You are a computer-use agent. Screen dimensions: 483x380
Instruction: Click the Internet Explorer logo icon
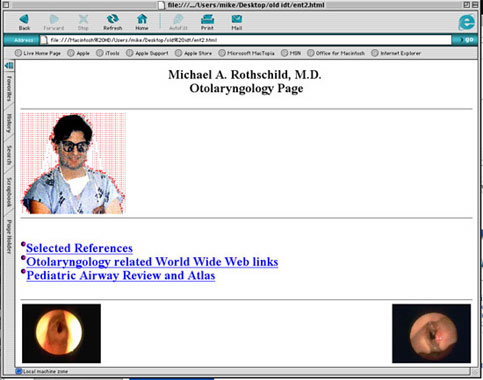tap(466, 22)
